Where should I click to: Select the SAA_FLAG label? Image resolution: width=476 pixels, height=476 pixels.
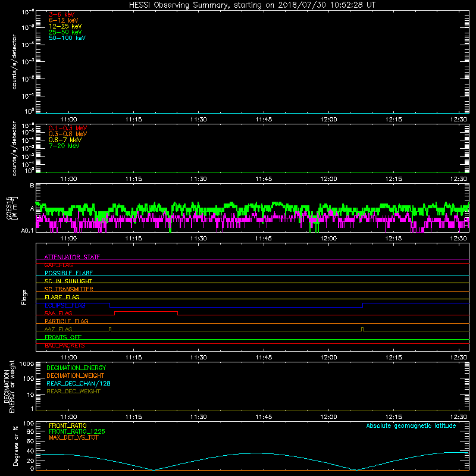pos(58,313)
